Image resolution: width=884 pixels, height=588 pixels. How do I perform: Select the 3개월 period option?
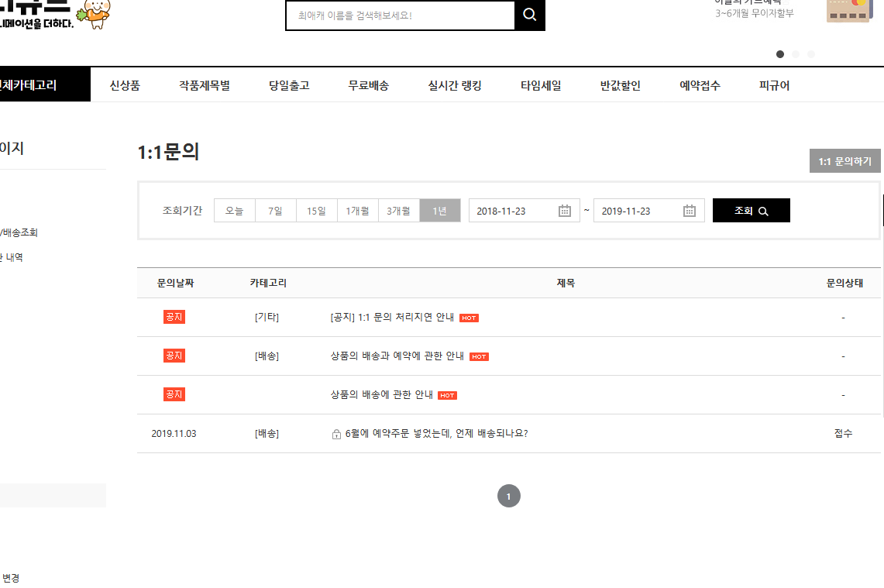[x=398, y=211]
